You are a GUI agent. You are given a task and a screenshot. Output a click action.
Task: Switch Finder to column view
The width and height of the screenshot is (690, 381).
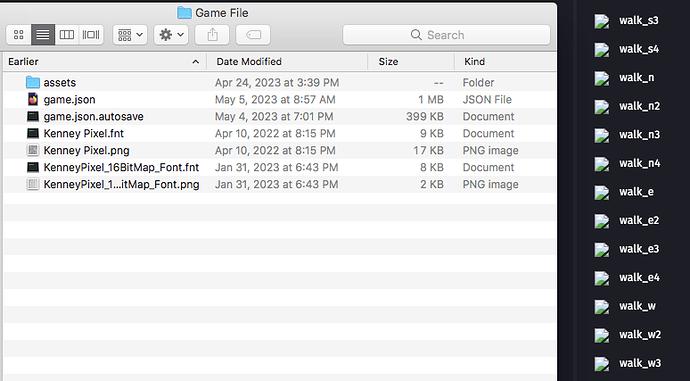[x=67, y=35]
